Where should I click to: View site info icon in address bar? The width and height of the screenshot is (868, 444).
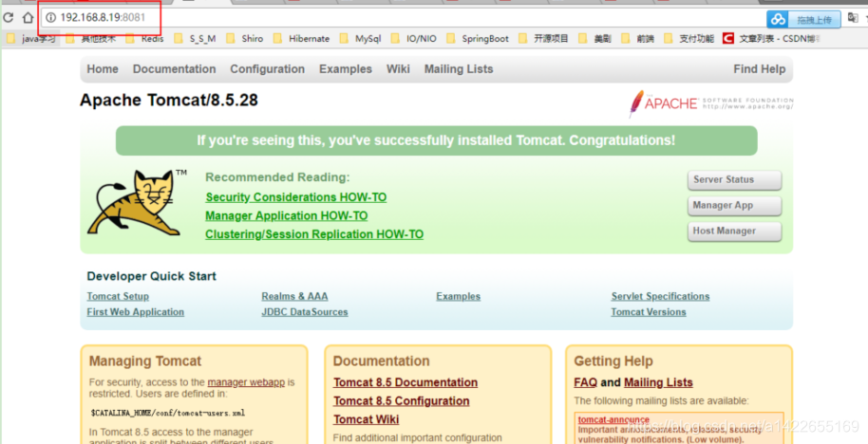coord(51,18)
